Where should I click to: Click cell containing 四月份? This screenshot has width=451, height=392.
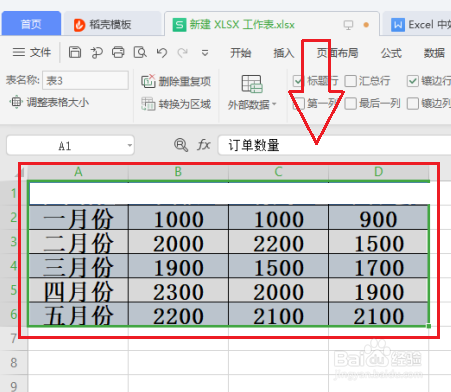tap(78, 290)
